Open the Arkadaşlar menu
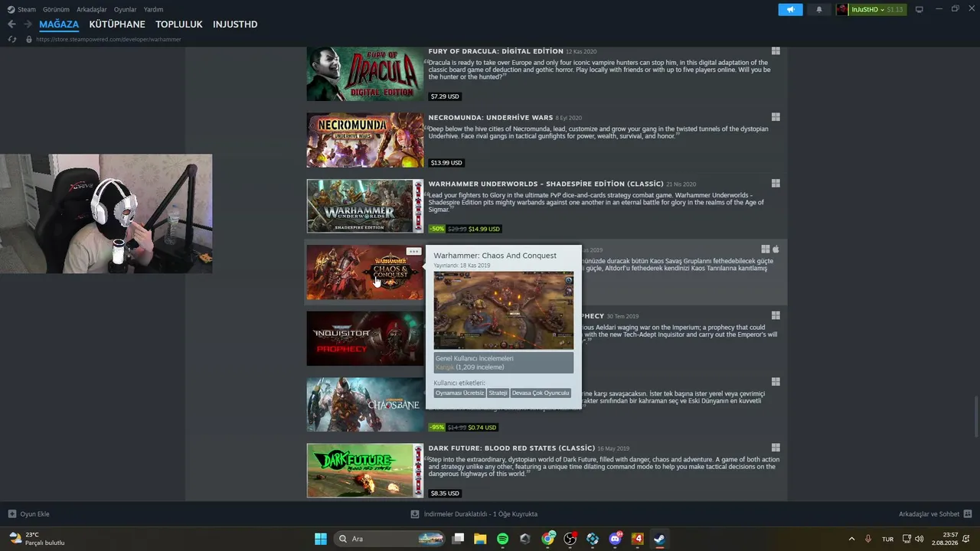 pos(91,9)
